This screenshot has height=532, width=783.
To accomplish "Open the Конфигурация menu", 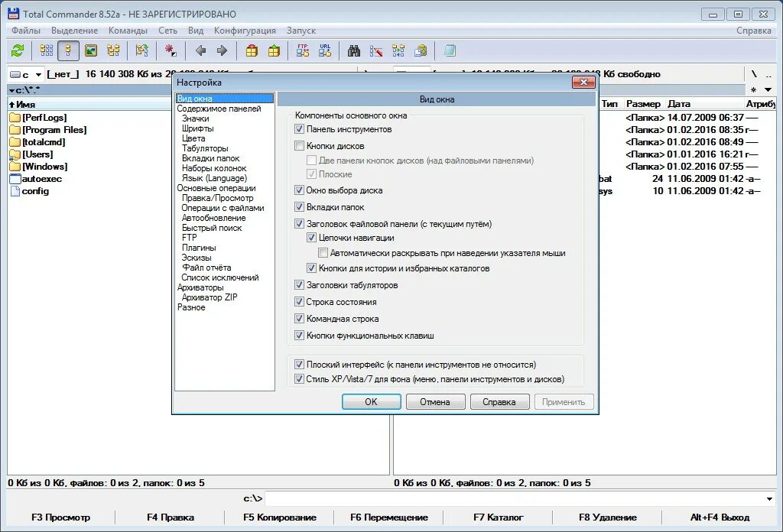I will (245, 31).
